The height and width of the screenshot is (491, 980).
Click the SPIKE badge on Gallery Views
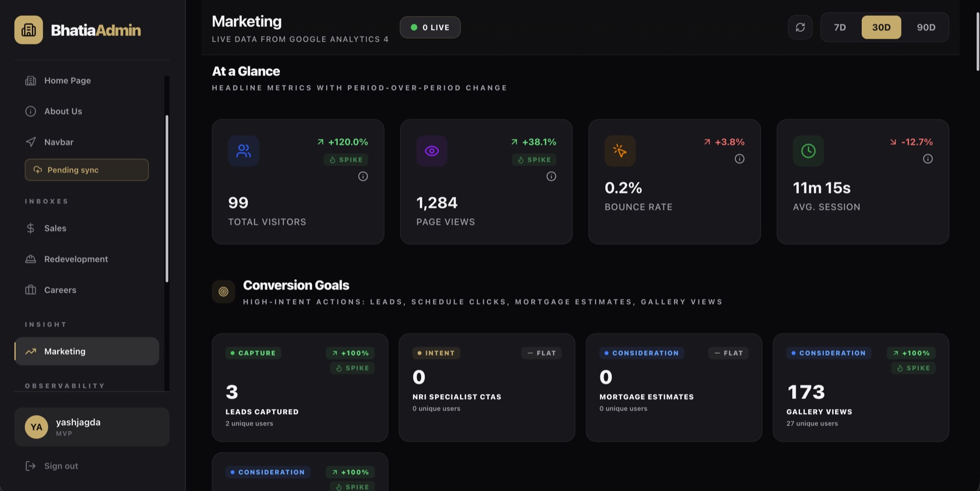913,368
